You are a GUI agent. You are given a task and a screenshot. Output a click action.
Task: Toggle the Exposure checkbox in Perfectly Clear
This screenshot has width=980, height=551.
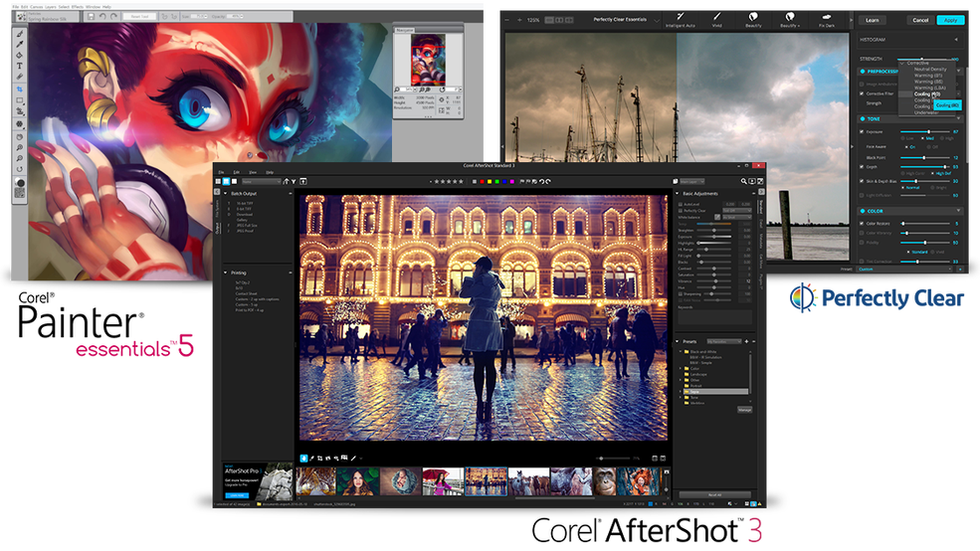click(862, 132)
